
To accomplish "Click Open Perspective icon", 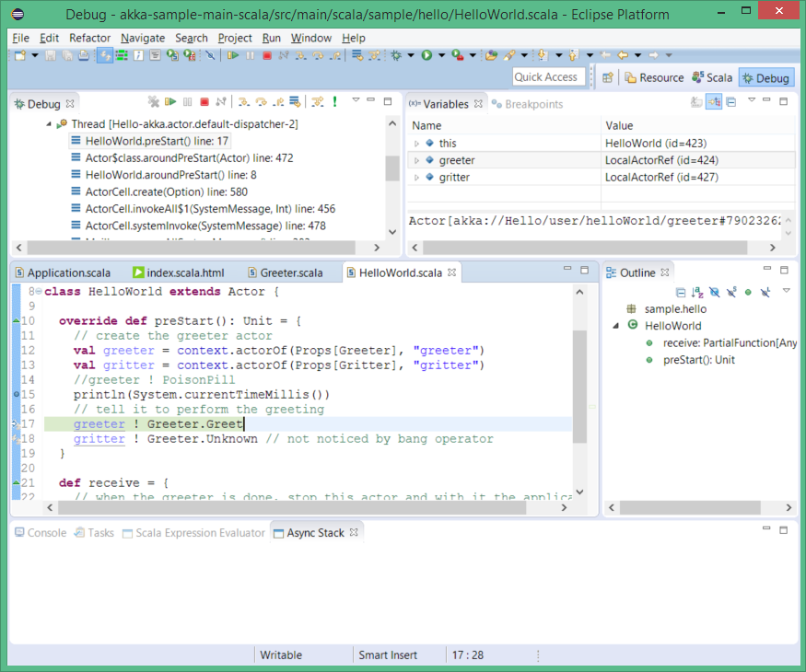I will point(608,78).
